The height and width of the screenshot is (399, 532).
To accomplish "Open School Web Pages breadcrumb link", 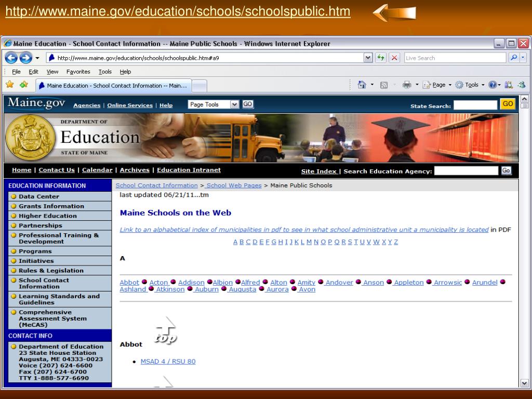I will 233,185.
